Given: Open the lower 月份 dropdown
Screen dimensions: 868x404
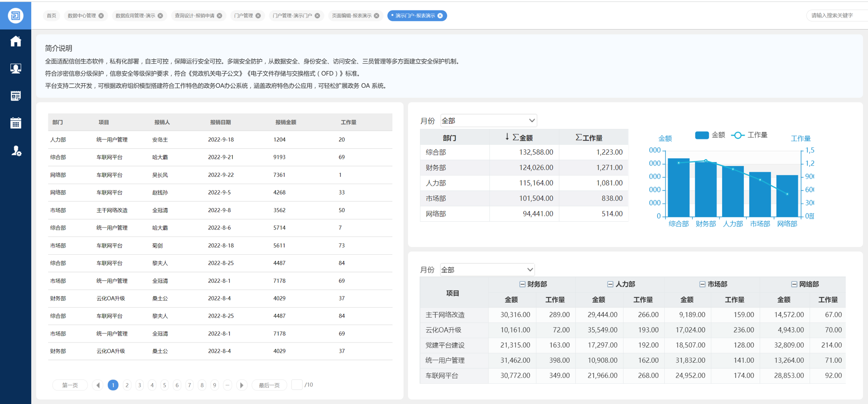Looking at the screenshot, I should click(487, 270).
